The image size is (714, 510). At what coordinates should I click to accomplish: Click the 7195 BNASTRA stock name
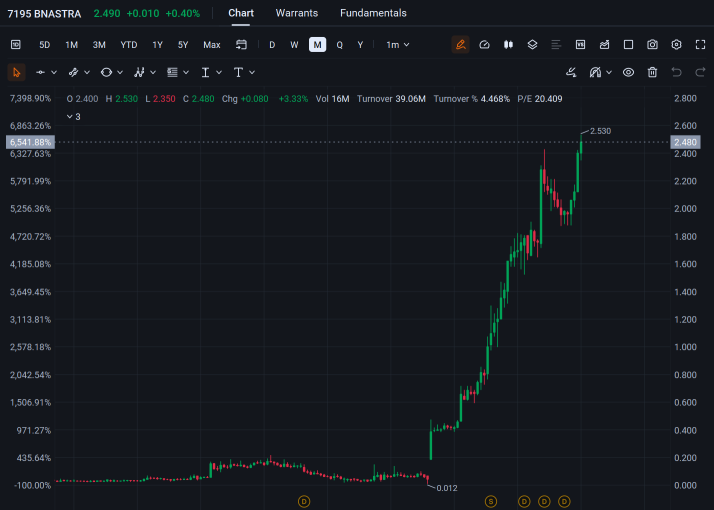[x=44, y=14]
